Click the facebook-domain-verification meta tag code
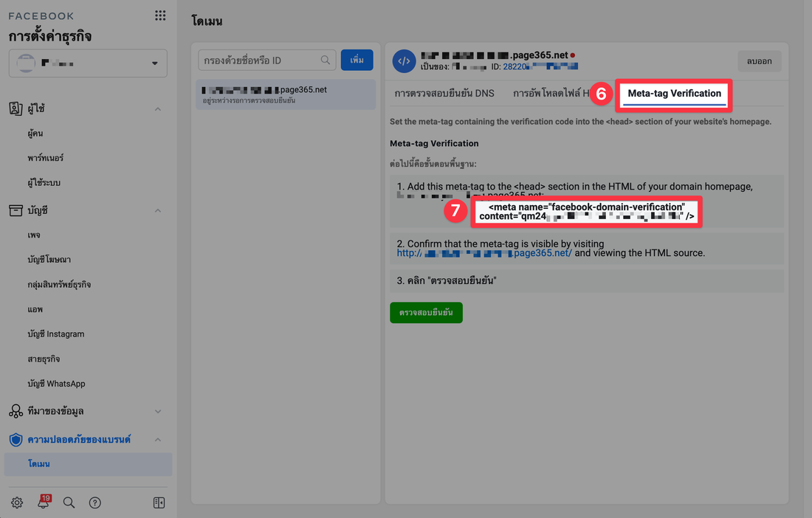The height and width of the screenshot is (518, 812). coord(586,212)
